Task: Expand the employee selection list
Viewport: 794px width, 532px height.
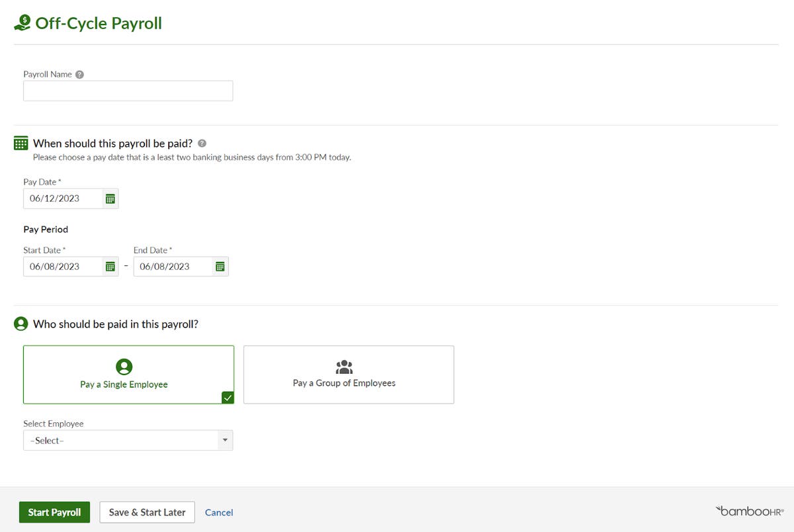Action: click(128, 440)
